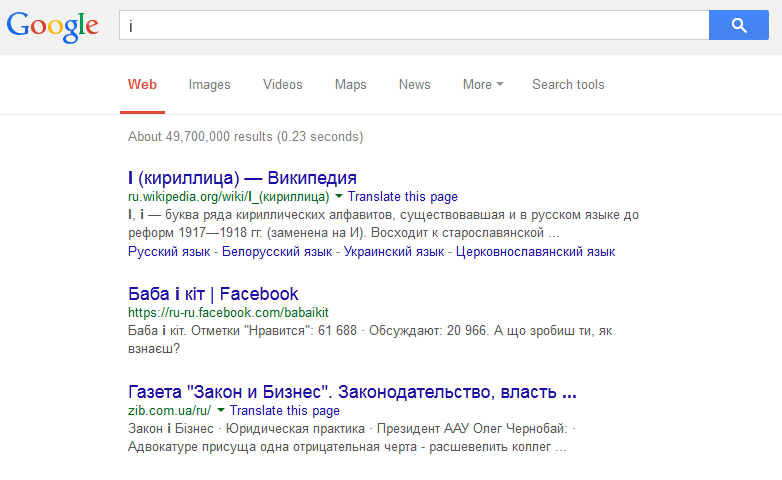Expand the green arrow beside zib.com.ua URL
This screenshot has height=480, width=782.
(221, 410)
